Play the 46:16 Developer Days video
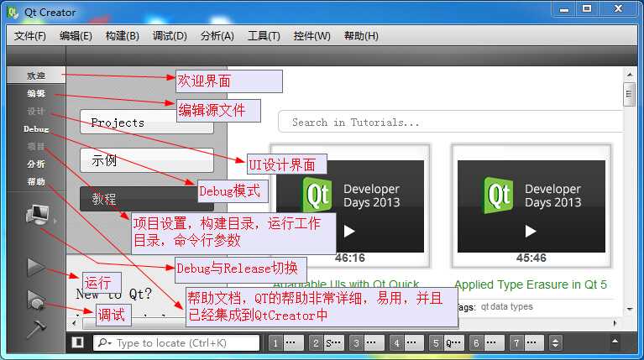 (x=349, y=231)
